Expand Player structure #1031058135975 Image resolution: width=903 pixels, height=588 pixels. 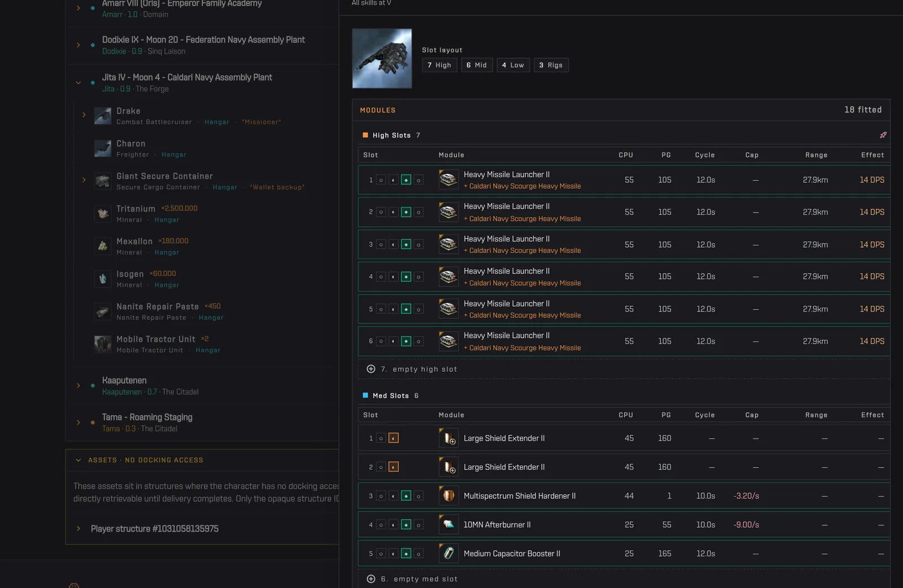tap(78, 529)
